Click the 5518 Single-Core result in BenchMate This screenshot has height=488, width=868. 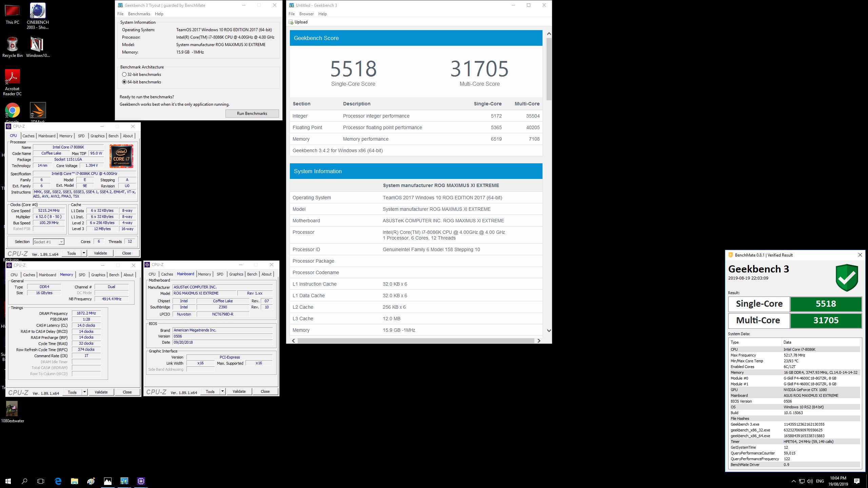[x=826, y=304]
